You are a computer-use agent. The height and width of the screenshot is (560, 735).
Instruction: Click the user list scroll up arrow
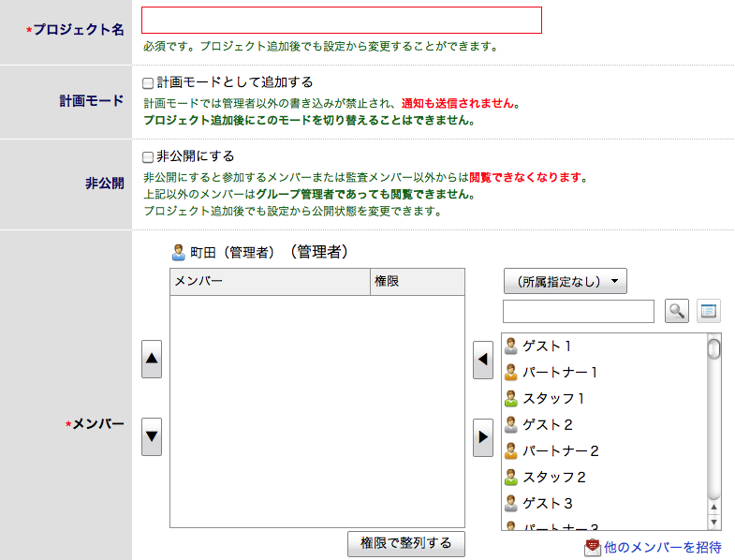click(713, 507)
